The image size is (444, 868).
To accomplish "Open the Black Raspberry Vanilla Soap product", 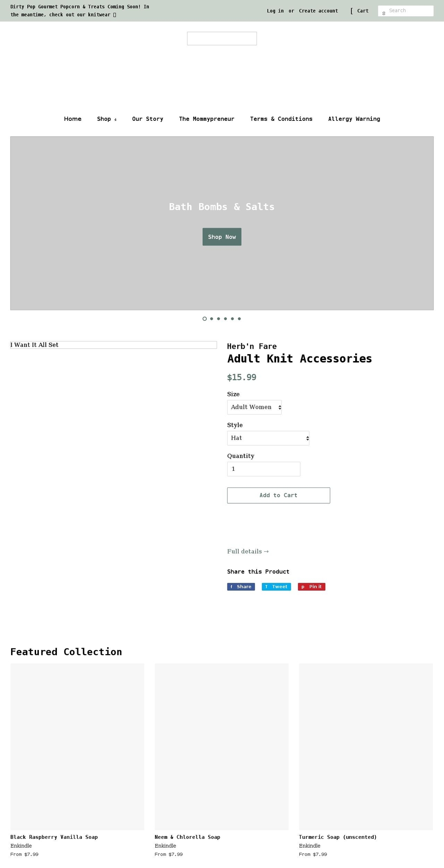I will 54,837.
